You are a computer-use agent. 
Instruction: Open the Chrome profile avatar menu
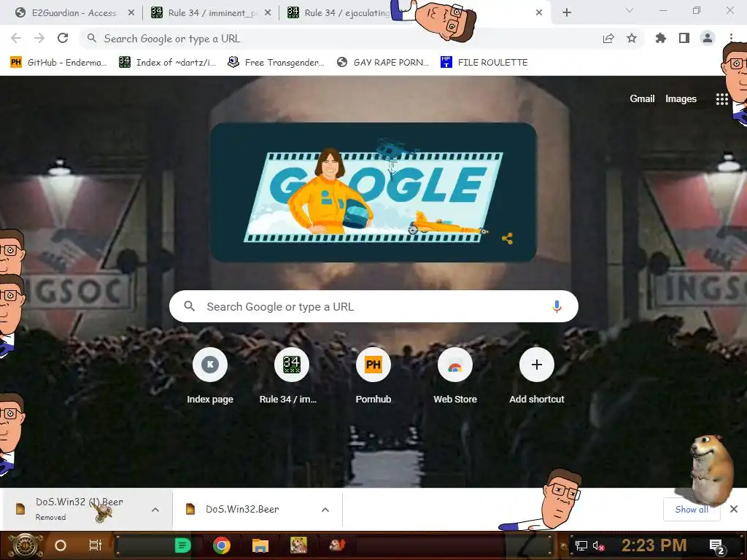pyautogui.click(x=708, y=38)
